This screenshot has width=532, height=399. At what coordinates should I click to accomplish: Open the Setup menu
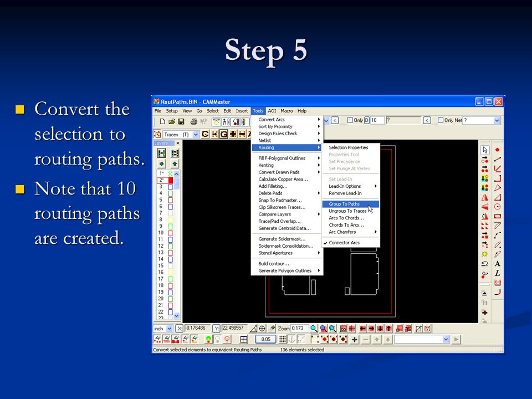click(172, 111)
